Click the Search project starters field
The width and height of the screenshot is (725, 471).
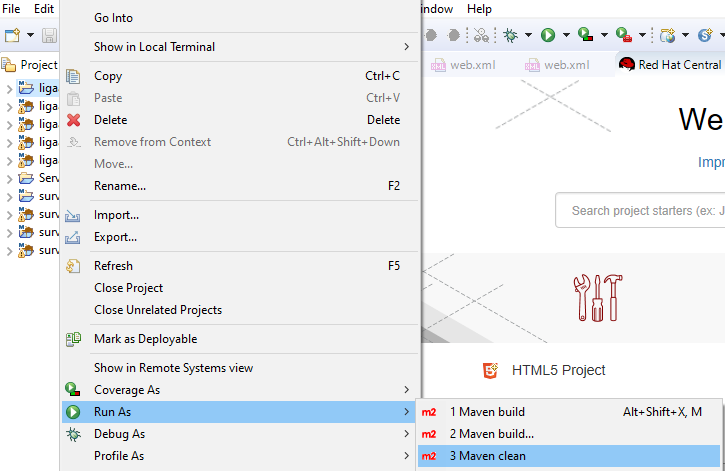click(640, 211)
